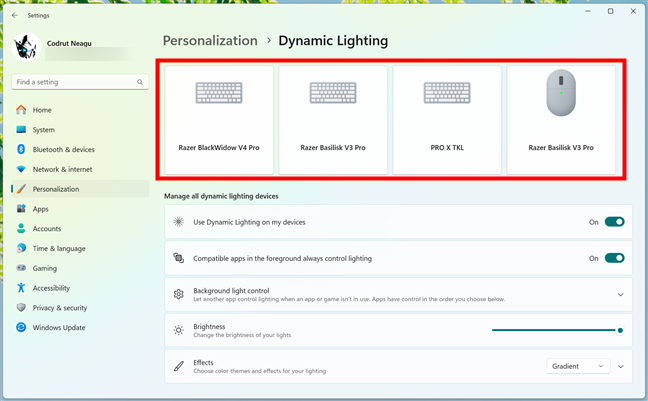
Task: Click the Accessibility icon in sidebar
Action: click(21, 288)
